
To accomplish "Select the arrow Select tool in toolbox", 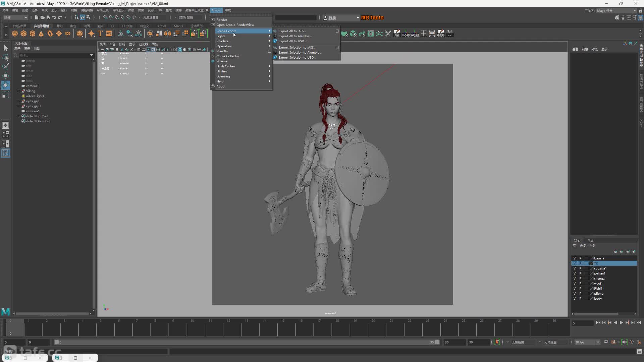I will tap(6, 48).
